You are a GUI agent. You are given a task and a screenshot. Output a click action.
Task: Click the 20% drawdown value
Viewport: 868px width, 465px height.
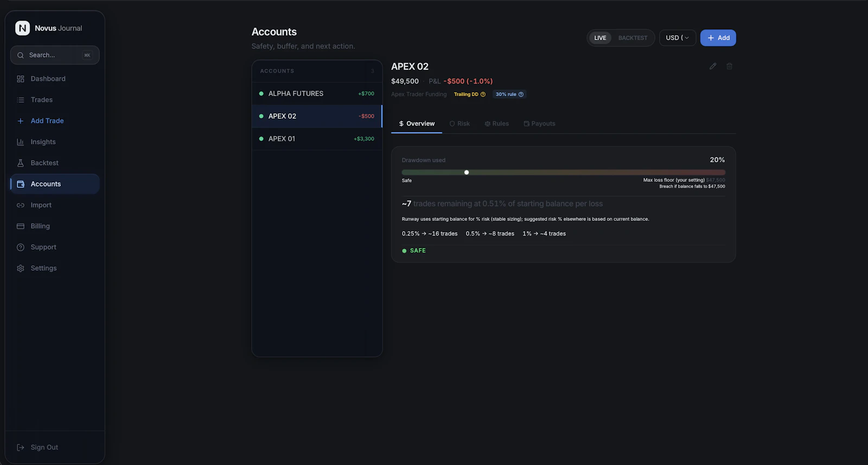click(717, 160)
